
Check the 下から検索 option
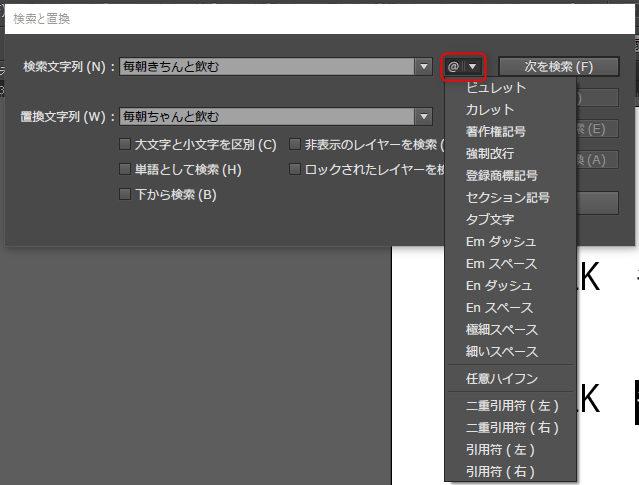click(x=125, y=194)
